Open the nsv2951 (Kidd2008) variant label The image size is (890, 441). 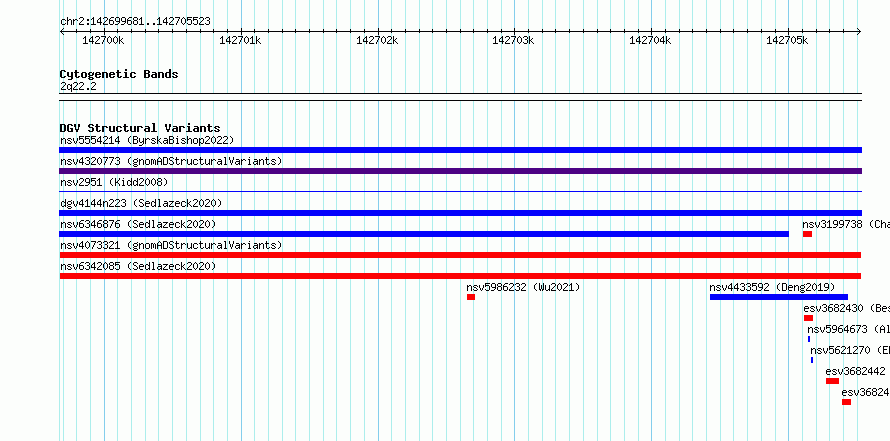[114, 182]
